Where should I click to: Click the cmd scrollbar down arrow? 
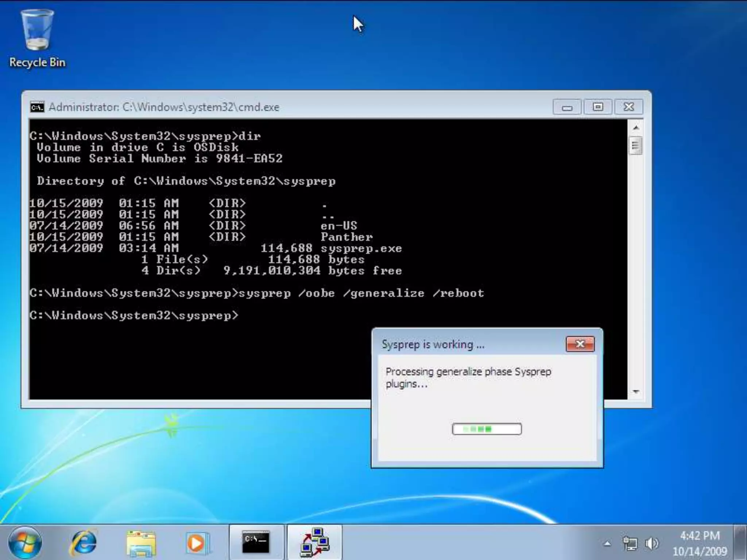tap(636, 392)
